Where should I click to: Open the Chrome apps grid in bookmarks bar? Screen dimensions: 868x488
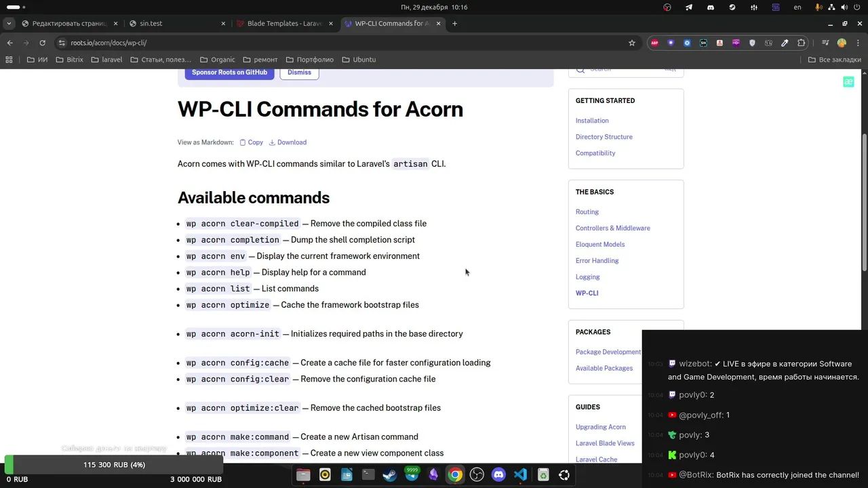click(x=9, y=60)
